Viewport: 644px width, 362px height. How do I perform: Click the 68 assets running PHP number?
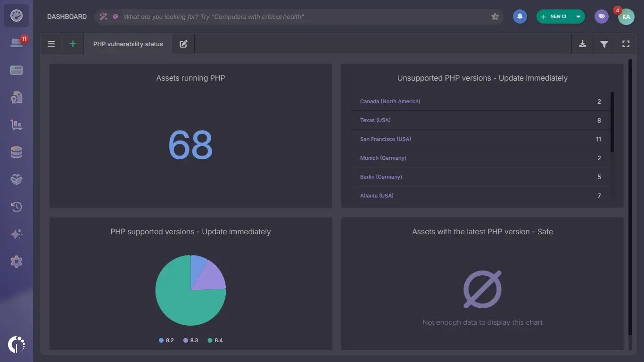pyautogui.click(x=190, y=145)
